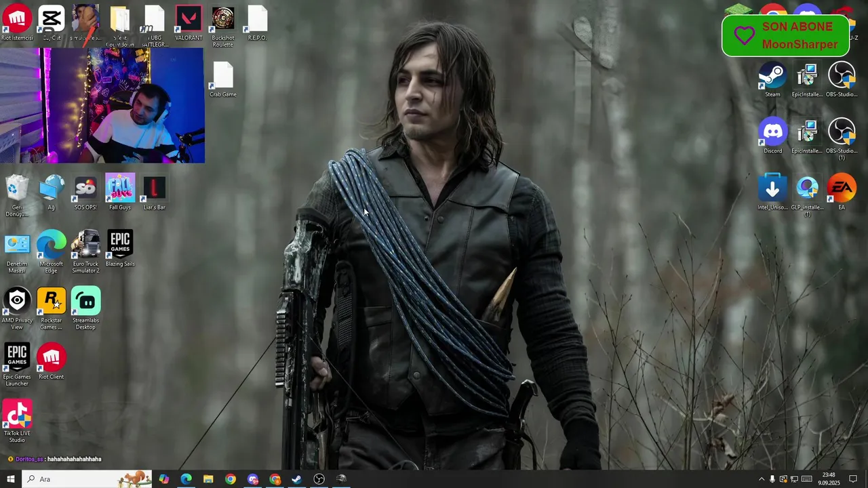Image resolution: width=868 pixels, height=488 pixels.
Task: Open the Liar's Bar shortcut
Action: (x=155, y=193)
